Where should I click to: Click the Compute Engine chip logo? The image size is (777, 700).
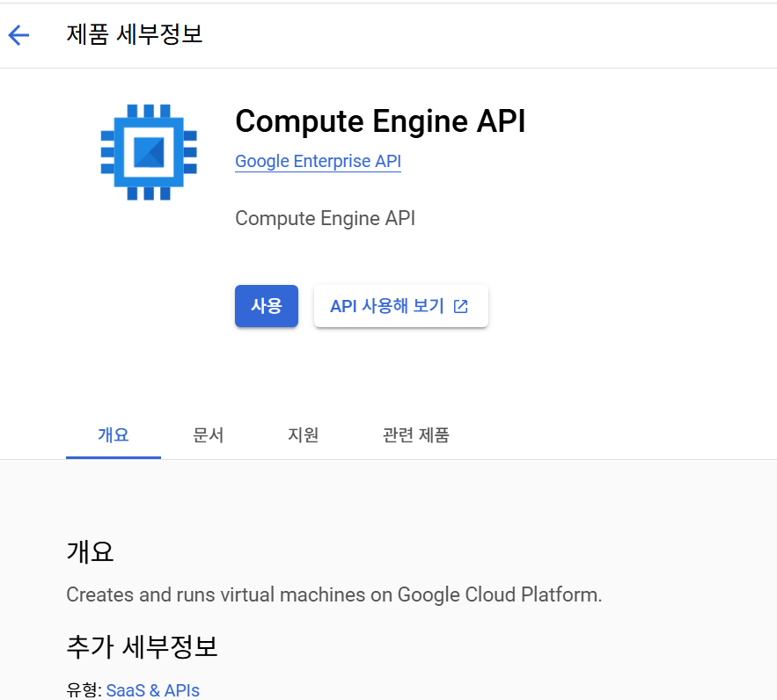click(x=149, y=152)
